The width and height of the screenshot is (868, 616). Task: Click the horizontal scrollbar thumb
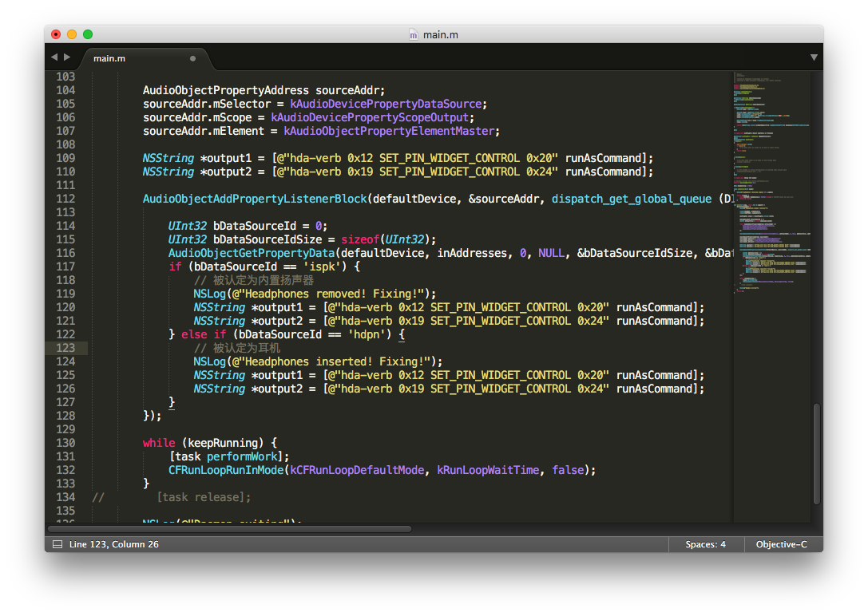(230, 529)
